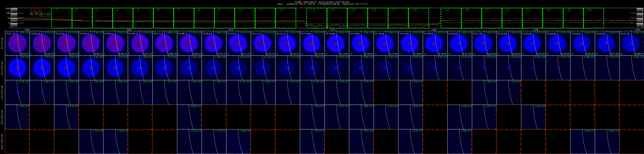The width and height of the screenshot is (644, 154).
Task: Open the 6.0-12.0 keV image labeled 1.65E+05
Action: coord(17,67)
